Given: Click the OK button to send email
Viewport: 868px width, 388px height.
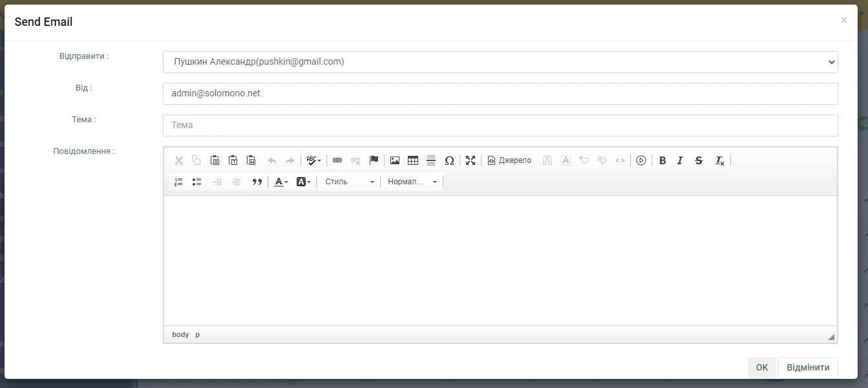Looking at the screenshot, I should [x=762, y=367].
